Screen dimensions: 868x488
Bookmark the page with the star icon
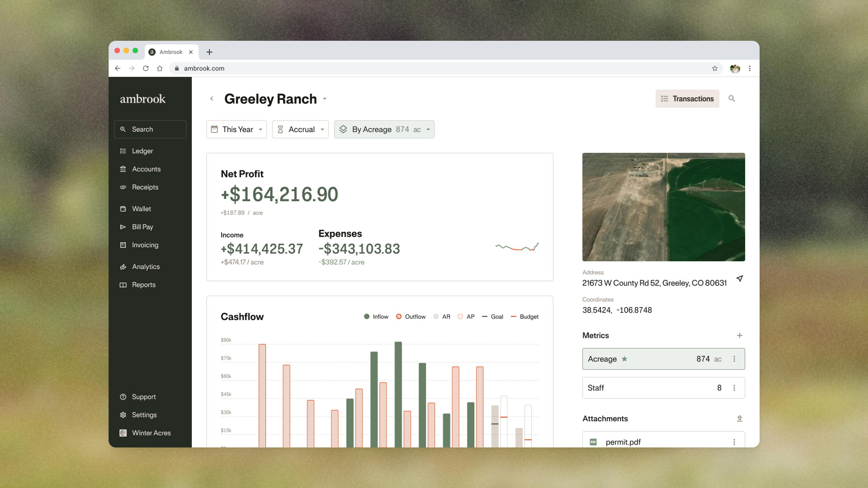point(714,68)
